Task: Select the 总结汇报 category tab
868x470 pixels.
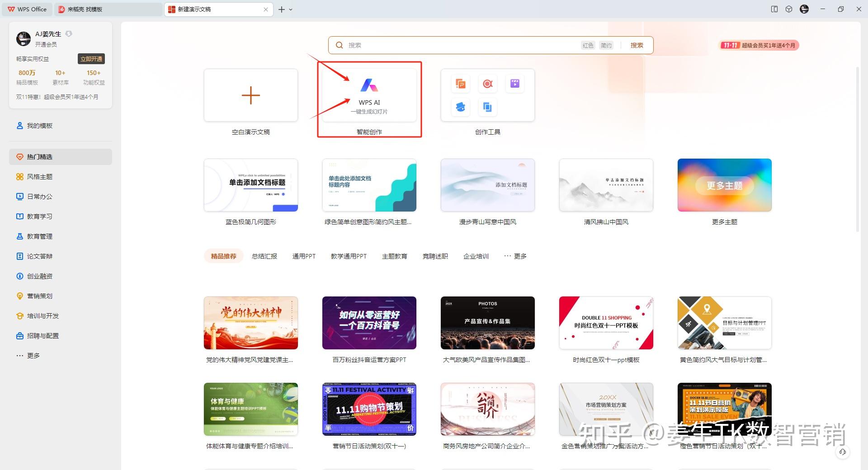Action: click(264, 256)
